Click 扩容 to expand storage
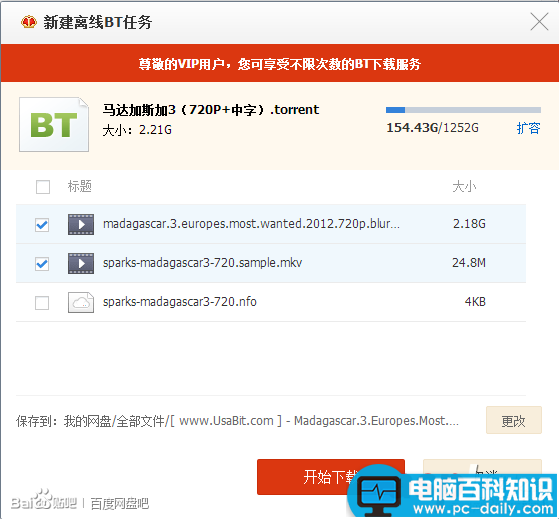Screen dimensions: 559x519 tap(528, 128)
